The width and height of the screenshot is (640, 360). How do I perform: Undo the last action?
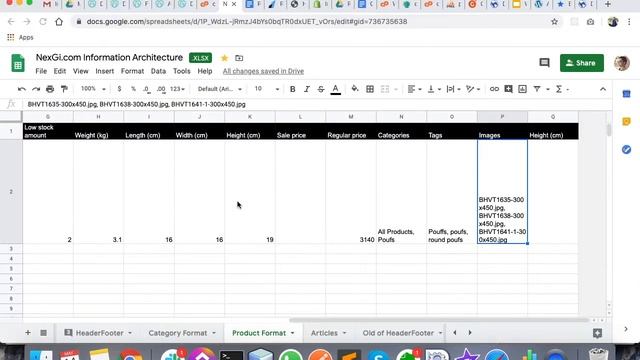coord(22,89)
